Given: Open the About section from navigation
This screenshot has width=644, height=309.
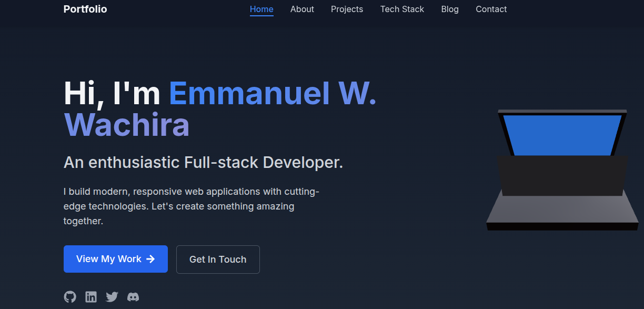Looking at the screenshot, I should tap(302, 9).
